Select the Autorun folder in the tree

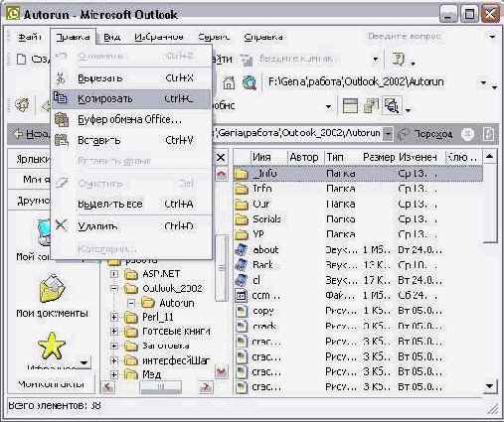[176, 303]
